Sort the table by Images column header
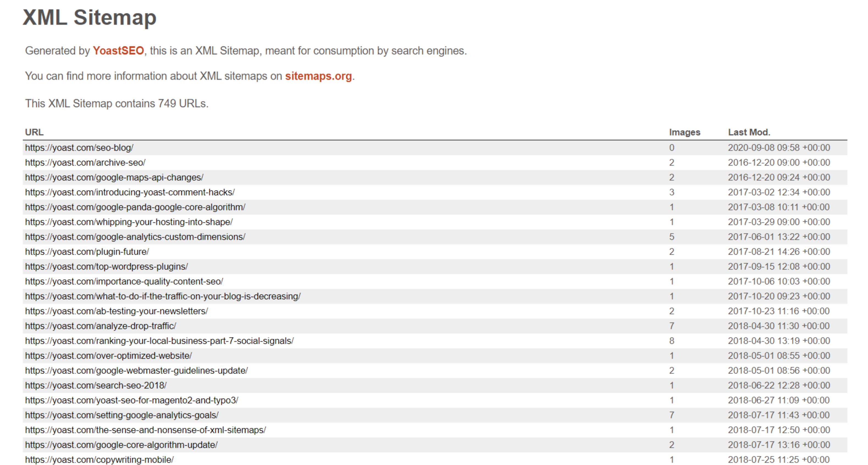This screenshot has height=465, width=868. (x=684, y=132)
